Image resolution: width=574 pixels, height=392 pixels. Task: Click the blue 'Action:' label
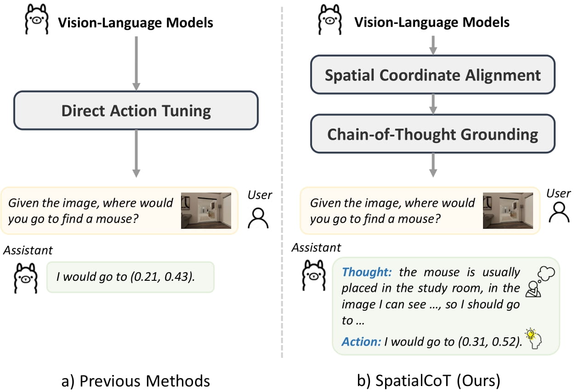pyautogui.click(x=361, y=341)
